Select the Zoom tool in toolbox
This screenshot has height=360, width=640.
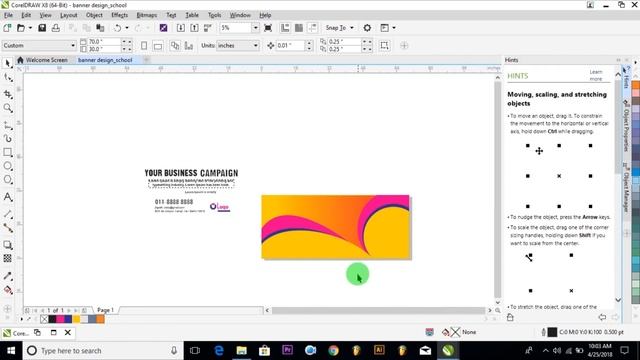(7, 108)
